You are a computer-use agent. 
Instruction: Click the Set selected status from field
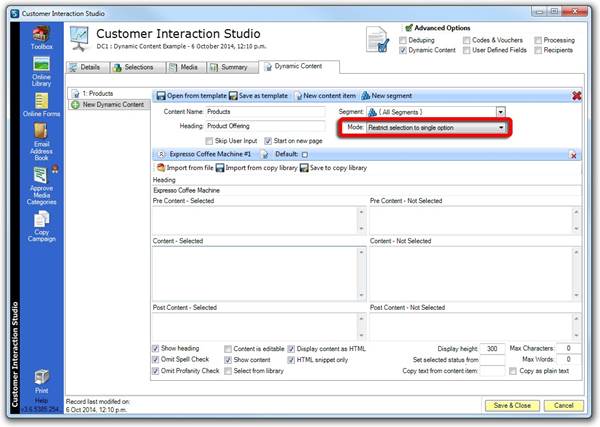(x=492, y=360)
